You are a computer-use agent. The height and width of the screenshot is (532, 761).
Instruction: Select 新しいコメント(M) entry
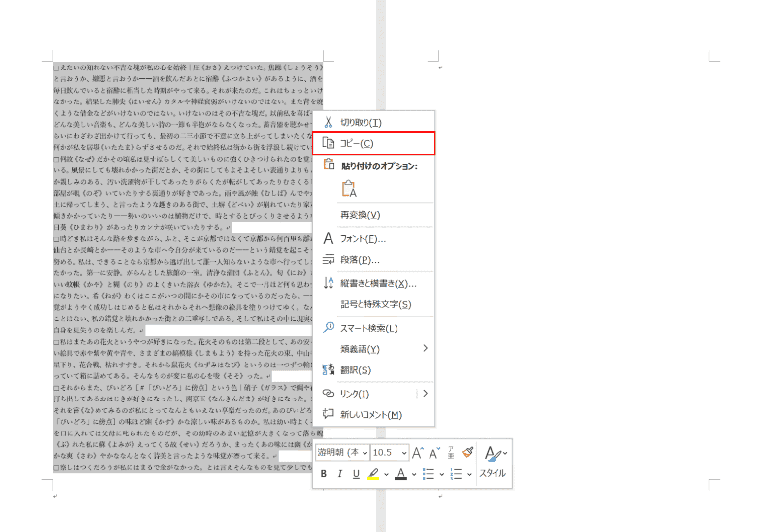coord(374,415)
